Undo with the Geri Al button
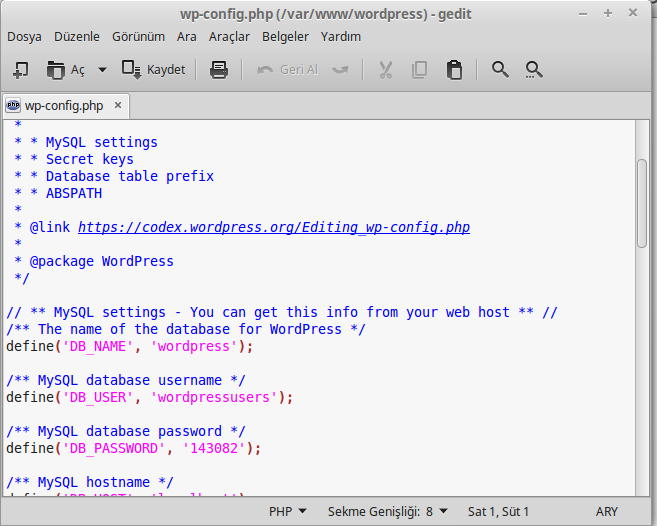The image size is (657, 526). pyautogui.click(x=287, y=70)
